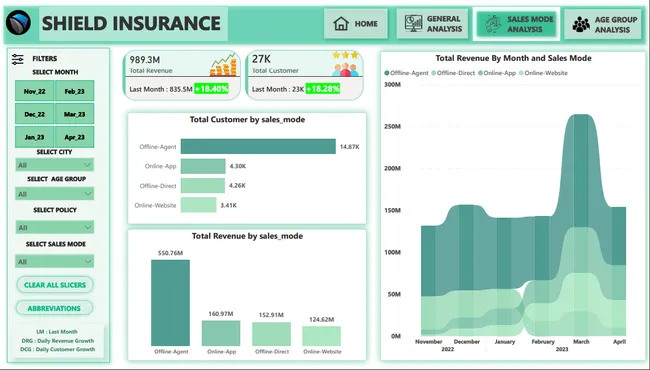
Task: Click the Offline-Agent customer bar 14.87K
Action: pos(258,146)
